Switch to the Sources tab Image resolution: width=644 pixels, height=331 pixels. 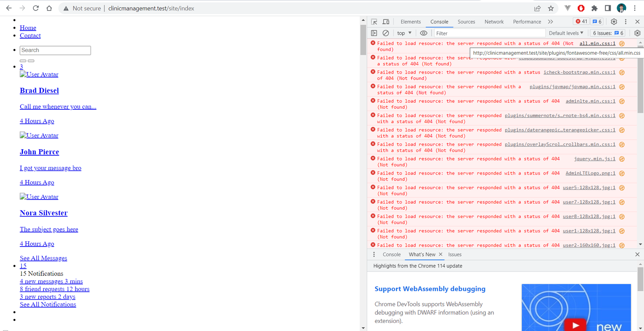[x=466, y=22]
